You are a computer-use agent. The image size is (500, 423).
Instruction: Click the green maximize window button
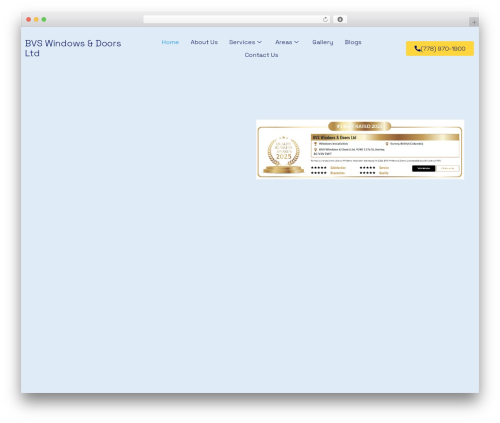tap(44, 19)
